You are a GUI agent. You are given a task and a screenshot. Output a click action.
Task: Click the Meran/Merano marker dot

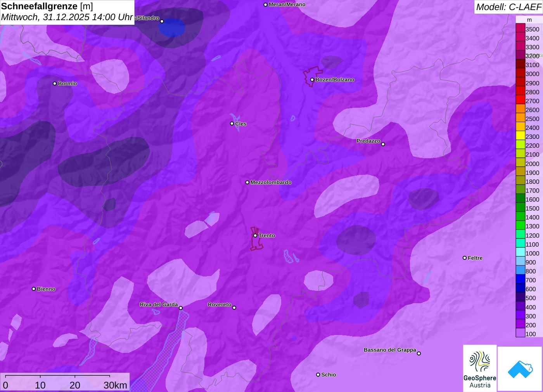click(x=265, y=5)
